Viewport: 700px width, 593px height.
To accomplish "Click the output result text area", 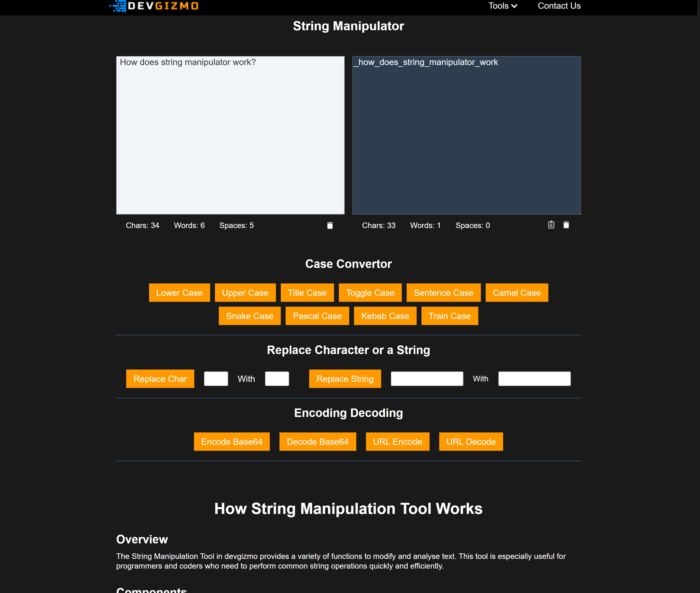I will [466, 135].
